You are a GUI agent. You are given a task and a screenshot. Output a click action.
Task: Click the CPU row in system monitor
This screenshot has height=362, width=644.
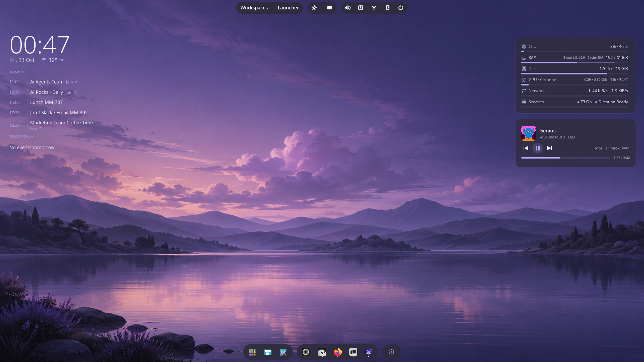point(575,48)
